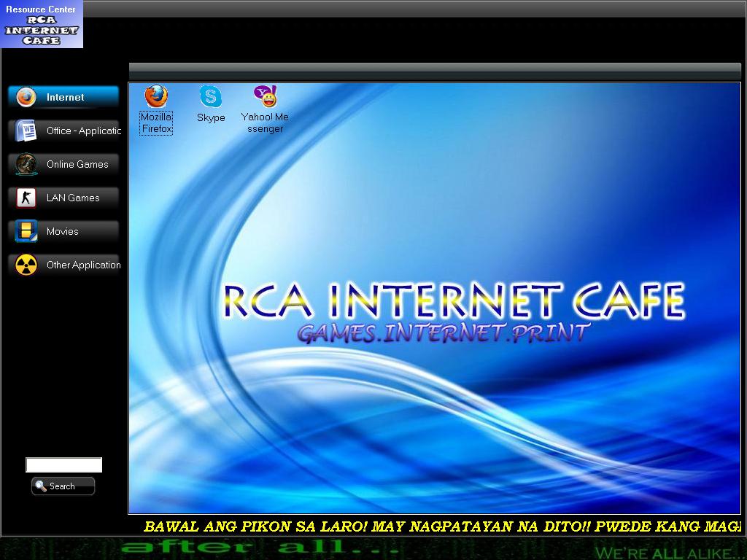Click inside the search text box

[x=63, y=464]
